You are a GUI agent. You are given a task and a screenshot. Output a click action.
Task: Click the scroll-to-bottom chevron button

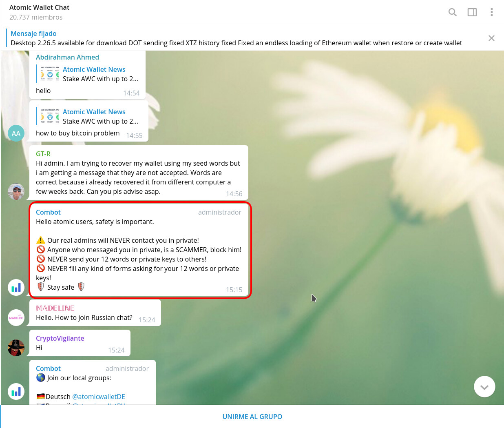click(x=484, y=386)
